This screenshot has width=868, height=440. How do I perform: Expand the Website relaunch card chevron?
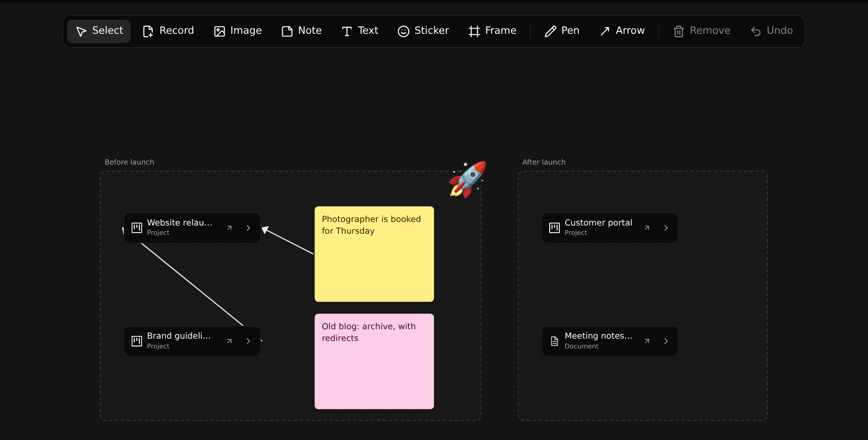pyautogui.click(x=248, y=228)
